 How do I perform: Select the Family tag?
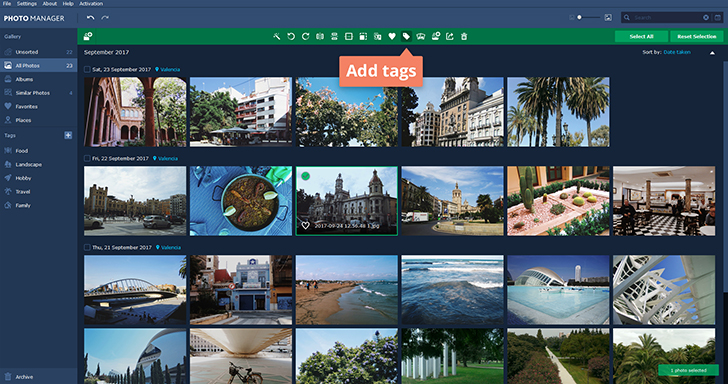click(39, 205)
